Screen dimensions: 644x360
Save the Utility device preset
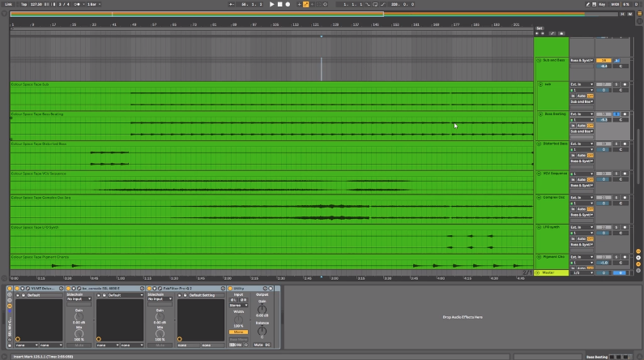tap(271, 289)
